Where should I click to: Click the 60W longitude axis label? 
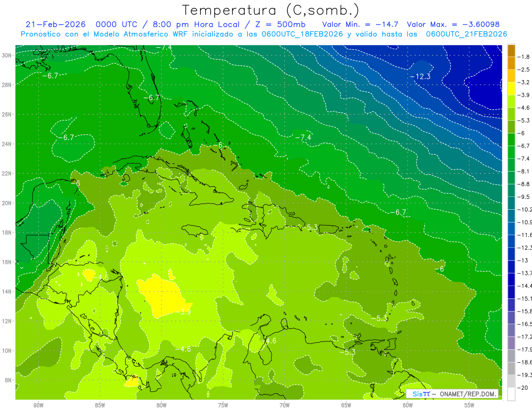407,405
